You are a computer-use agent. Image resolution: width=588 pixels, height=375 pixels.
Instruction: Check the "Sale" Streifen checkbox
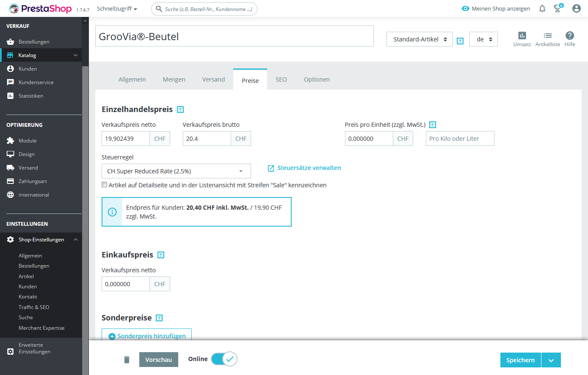click(x=105, y=185)
